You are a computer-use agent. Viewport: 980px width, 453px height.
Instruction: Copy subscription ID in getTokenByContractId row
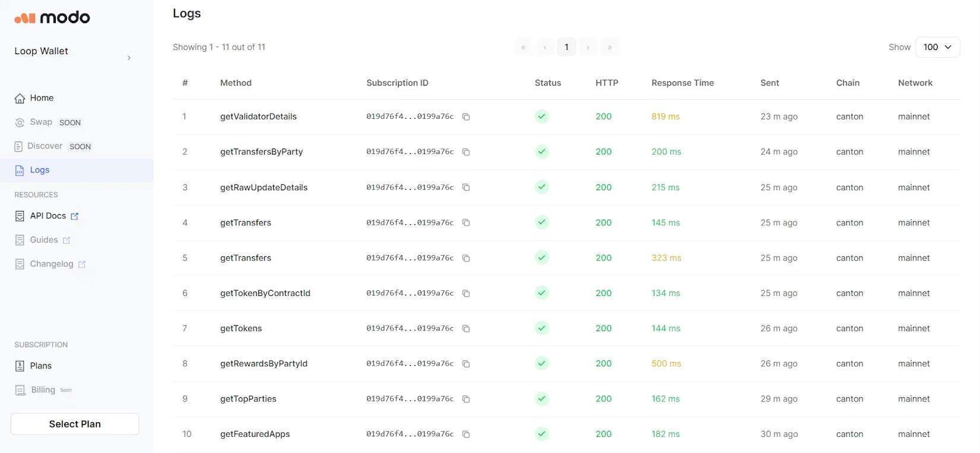466,293
